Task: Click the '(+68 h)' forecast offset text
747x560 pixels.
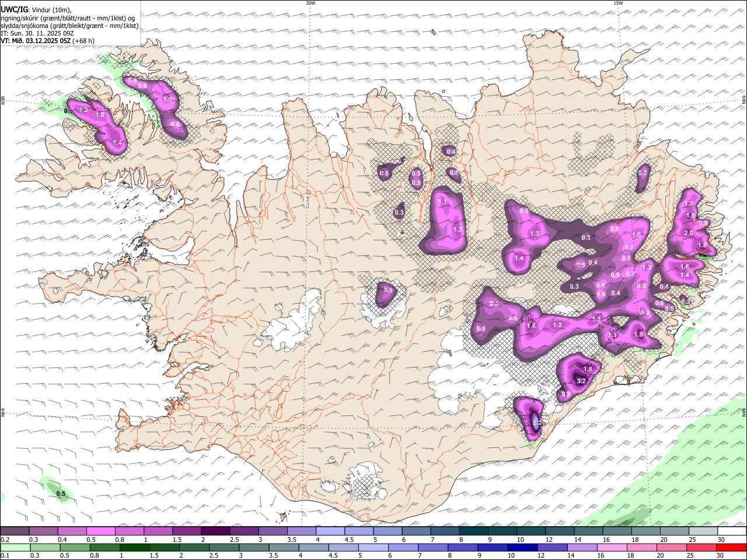Action: tap(83, 41)
